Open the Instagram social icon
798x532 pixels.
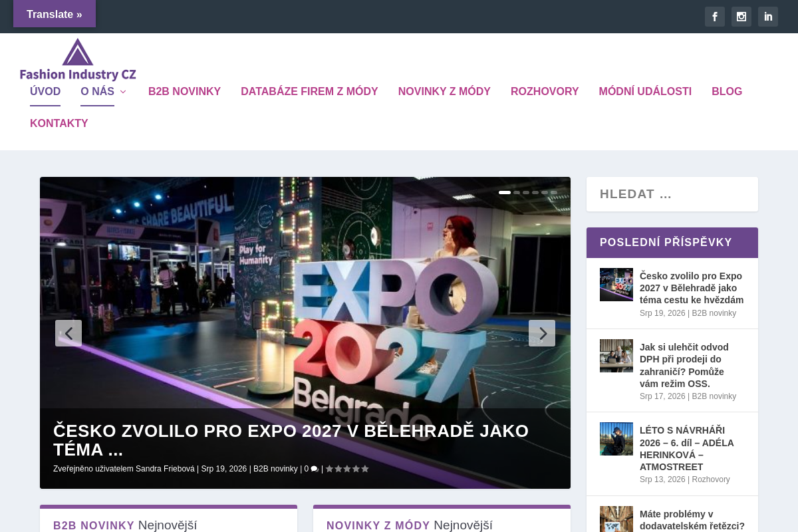point(741,17)
